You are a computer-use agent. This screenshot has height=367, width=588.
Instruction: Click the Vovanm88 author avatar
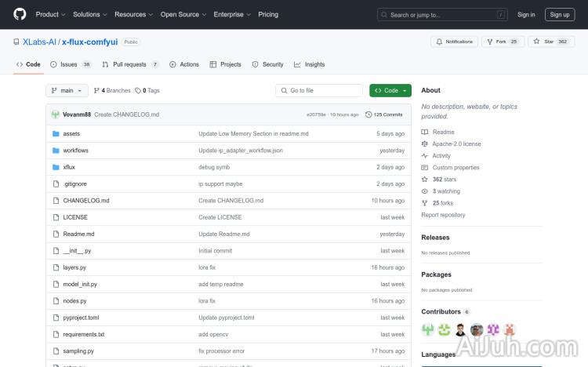pos(56,114)
